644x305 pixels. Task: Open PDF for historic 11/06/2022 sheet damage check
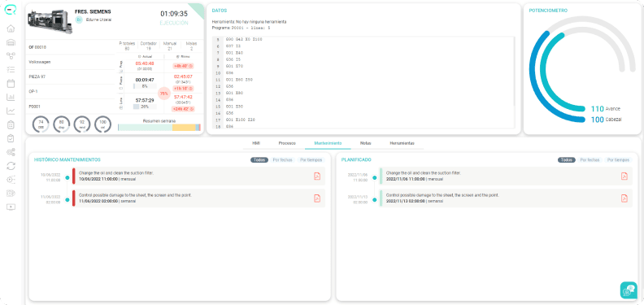click(x=316, y=198)
